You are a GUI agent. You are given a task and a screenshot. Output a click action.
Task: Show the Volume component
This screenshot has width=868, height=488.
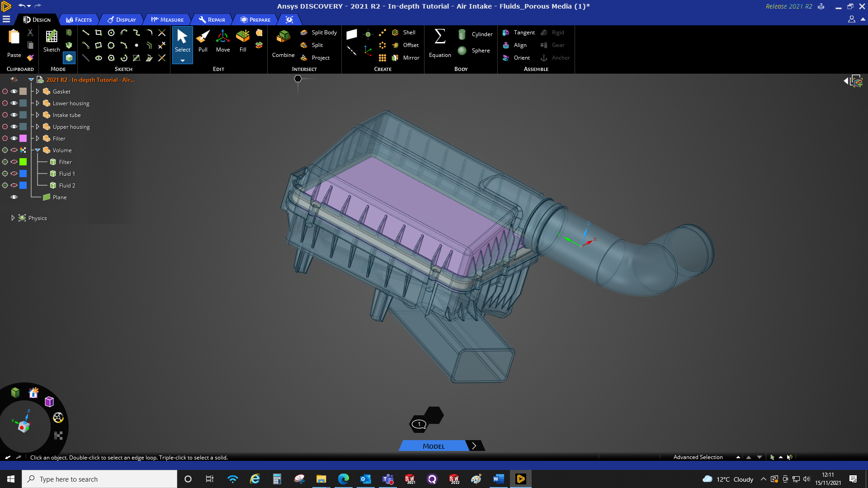pos(14,150)
